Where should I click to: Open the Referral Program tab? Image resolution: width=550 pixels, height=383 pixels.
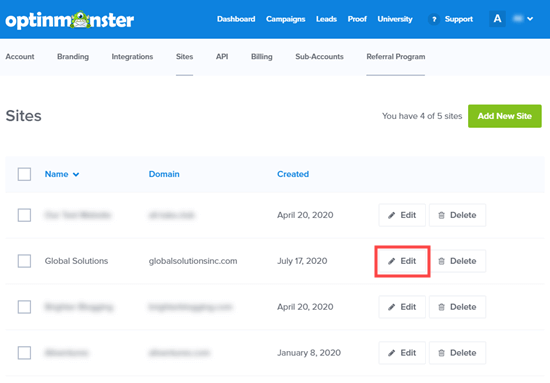click(x=396, y=56)
